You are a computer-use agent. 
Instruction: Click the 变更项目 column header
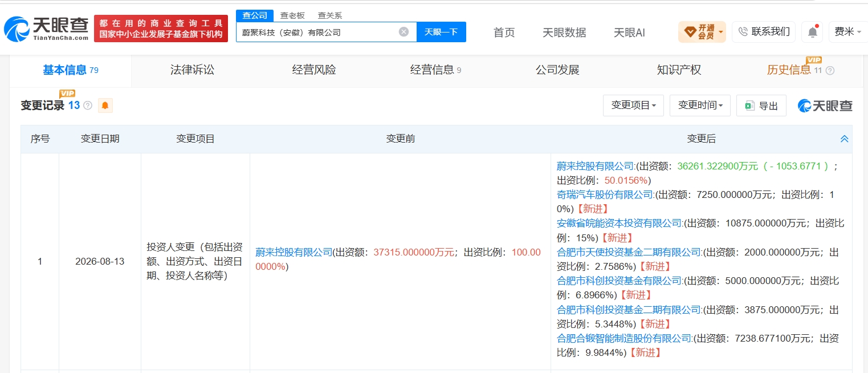pyautogui.click(x=195, y=139)
